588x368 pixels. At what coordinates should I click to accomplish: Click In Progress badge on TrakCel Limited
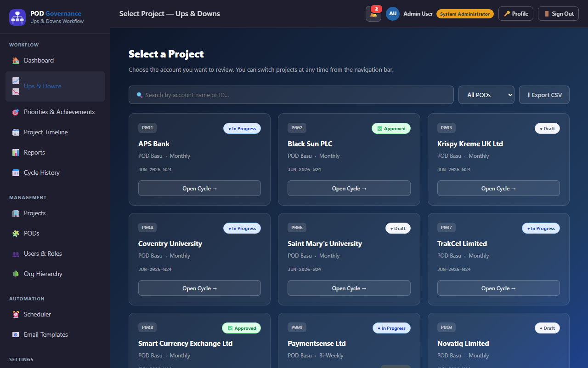tap(541, 228)
